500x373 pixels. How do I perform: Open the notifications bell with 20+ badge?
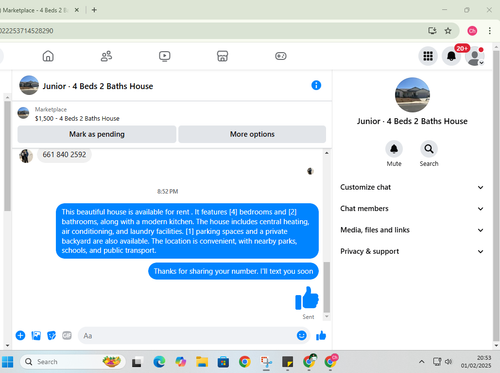tap(451, 56)
